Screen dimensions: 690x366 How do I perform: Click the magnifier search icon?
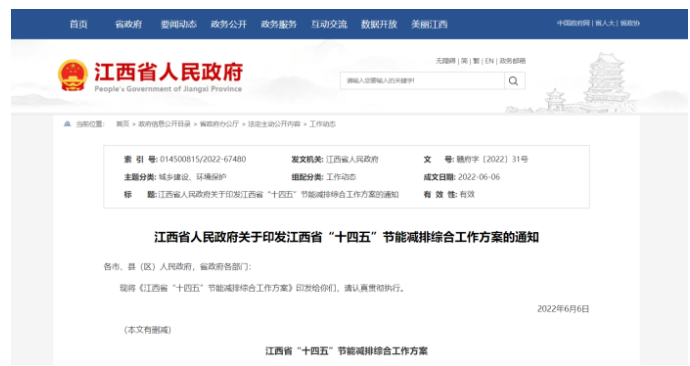[514, 81]
